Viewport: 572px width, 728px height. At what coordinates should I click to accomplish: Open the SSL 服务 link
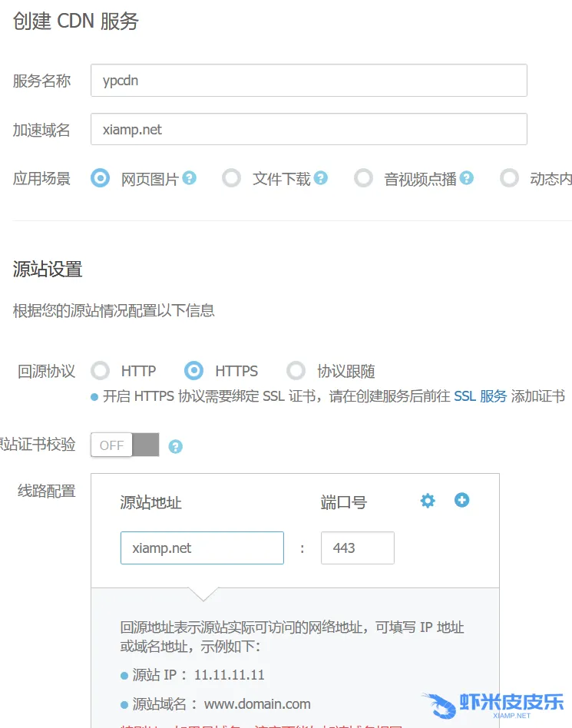click(x=481, y=396)
